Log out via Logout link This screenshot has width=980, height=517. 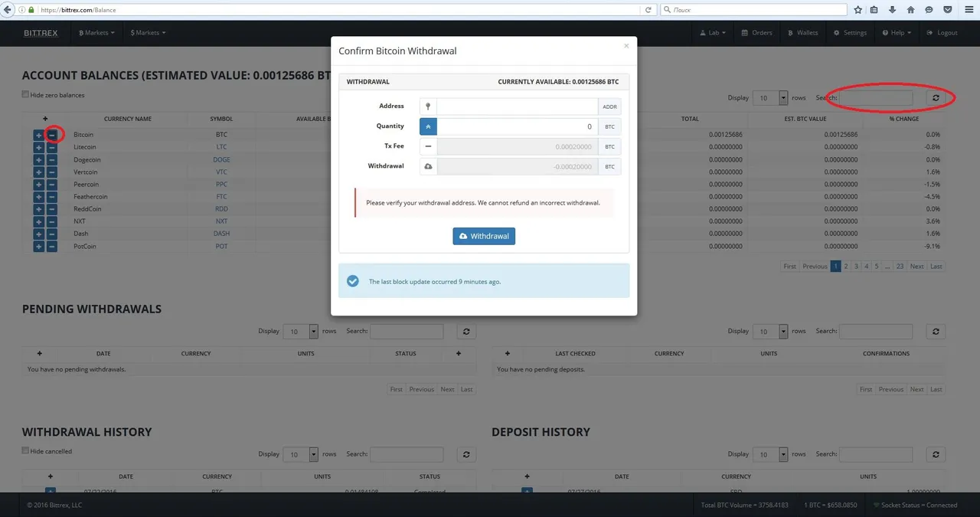coord(942,33)
